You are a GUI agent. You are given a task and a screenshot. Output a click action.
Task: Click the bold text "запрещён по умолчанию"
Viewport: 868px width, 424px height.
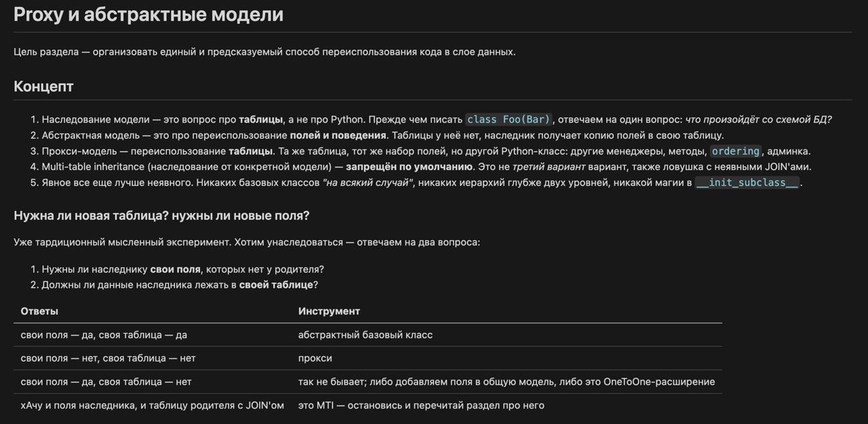(x=409, y=167)
